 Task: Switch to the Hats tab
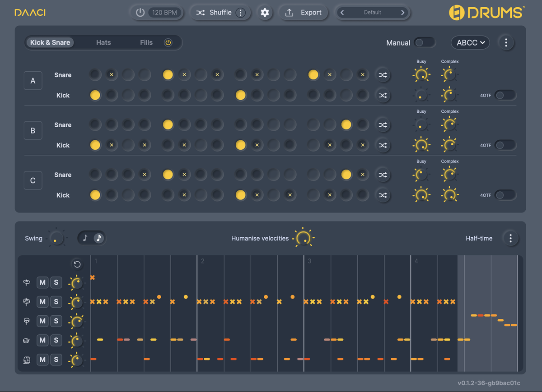point(103,42)
